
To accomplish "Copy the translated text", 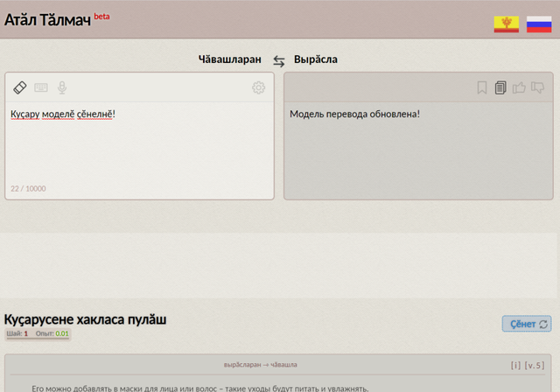I will 500,87.
